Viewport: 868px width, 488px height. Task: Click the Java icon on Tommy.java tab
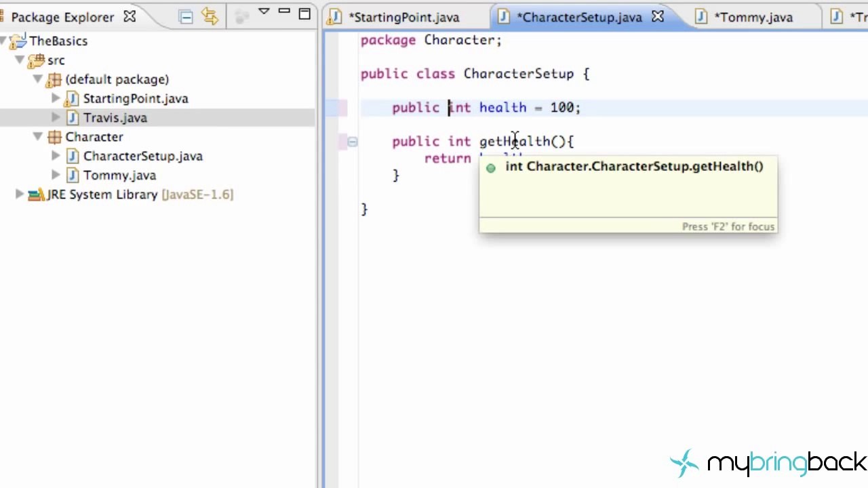pos(701,17)
